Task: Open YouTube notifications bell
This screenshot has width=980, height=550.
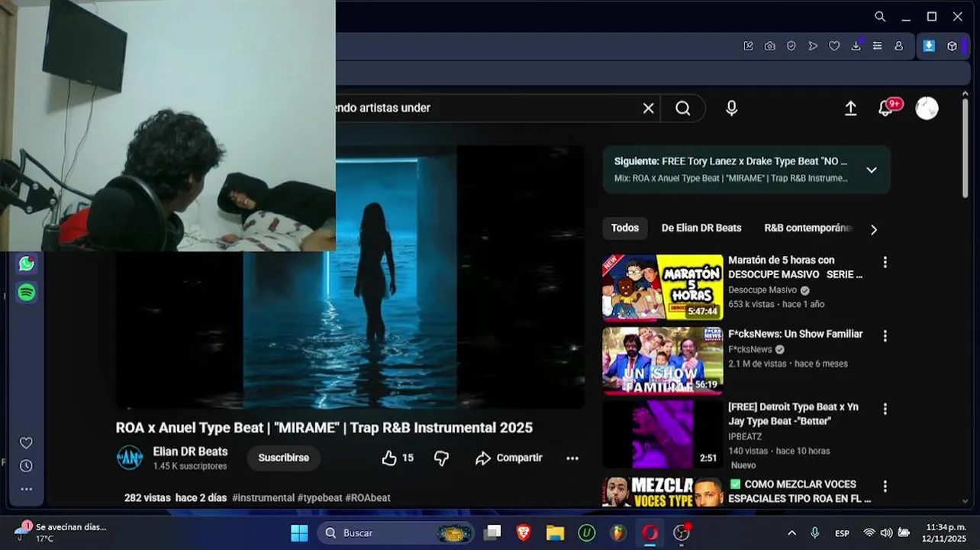Action: tap(885, 108)
